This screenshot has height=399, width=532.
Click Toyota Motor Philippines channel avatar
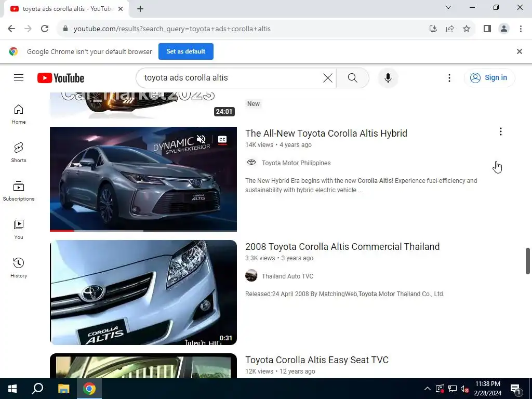point(251,163)
